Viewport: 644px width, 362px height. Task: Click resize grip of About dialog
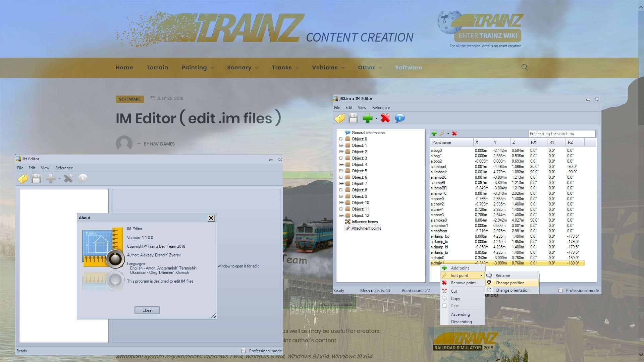point(214,316)
